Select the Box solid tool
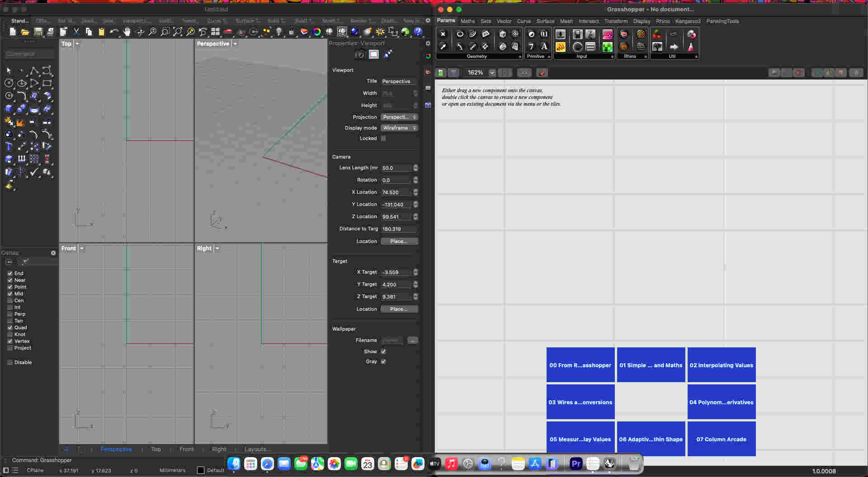Image resolution: width=868 pixels, height=477 pixels. point(9,108)
